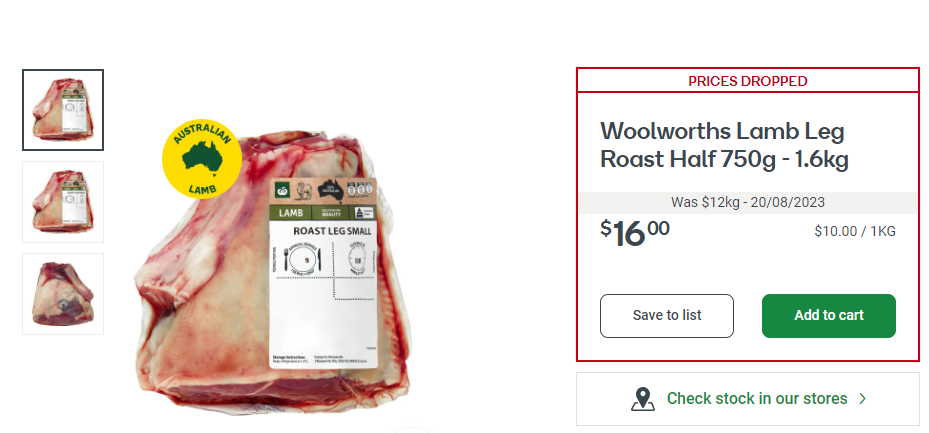Screen dimensions: 929x433
Task: Add the lamb roast to cart
Action: [829, 316]
